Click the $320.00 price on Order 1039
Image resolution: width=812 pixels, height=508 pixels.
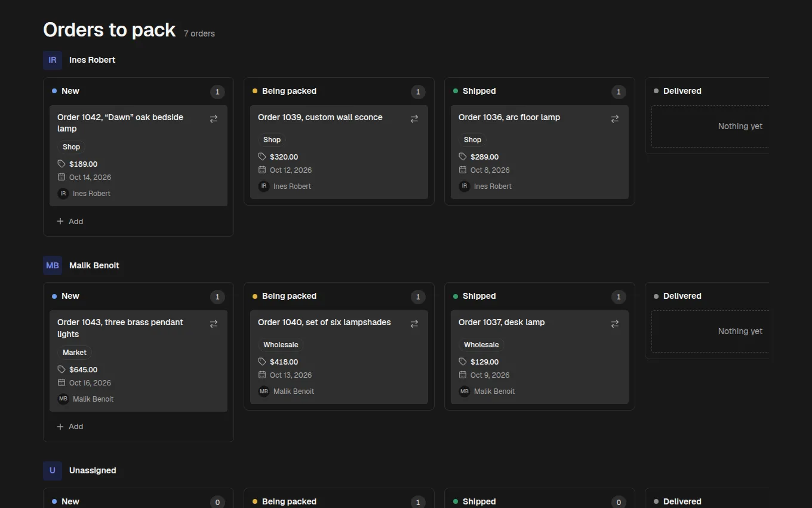click(x=284, y=157)
